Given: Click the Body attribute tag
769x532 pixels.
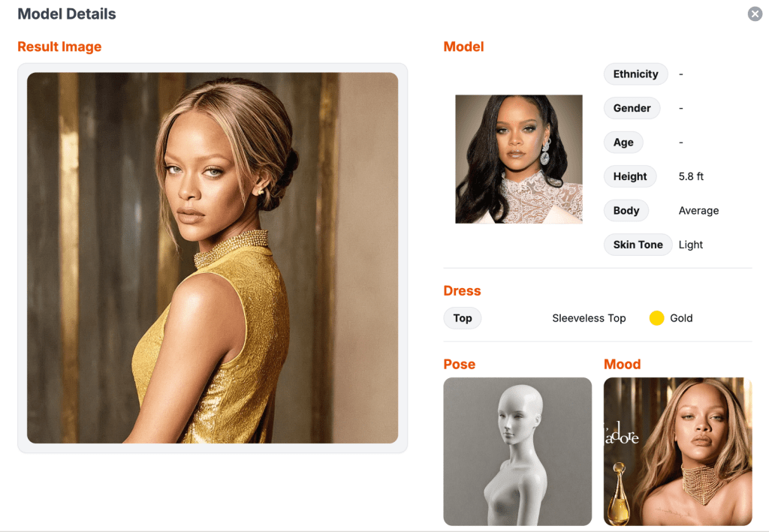Looking at the screenshot, I should click(626, 211).
